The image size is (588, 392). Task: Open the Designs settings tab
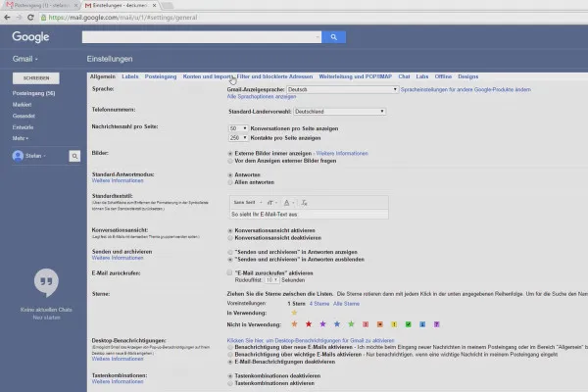point(468,76)
